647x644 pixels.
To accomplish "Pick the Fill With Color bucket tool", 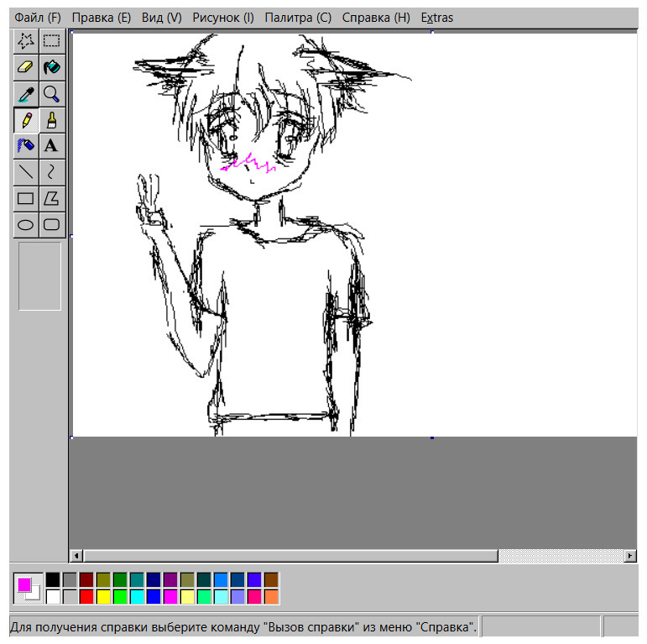I will (52, 67).
